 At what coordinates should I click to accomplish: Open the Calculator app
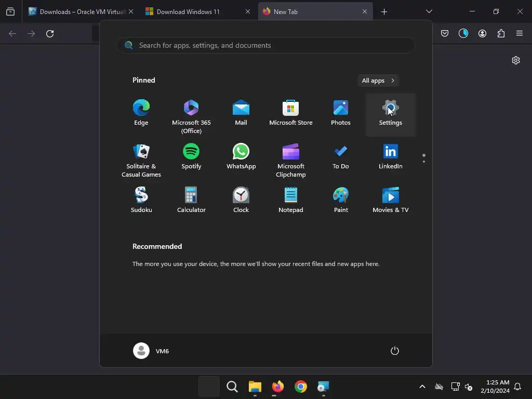click(x=191, y=201)
